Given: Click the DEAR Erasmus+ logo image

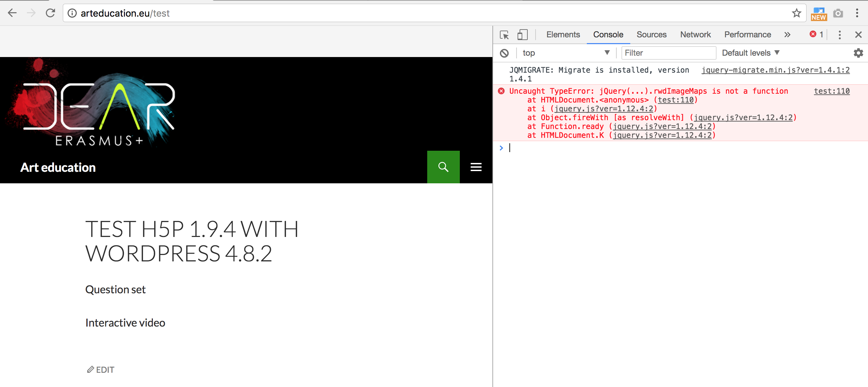Looking at the screenshot, I should (x=90, y=103).
